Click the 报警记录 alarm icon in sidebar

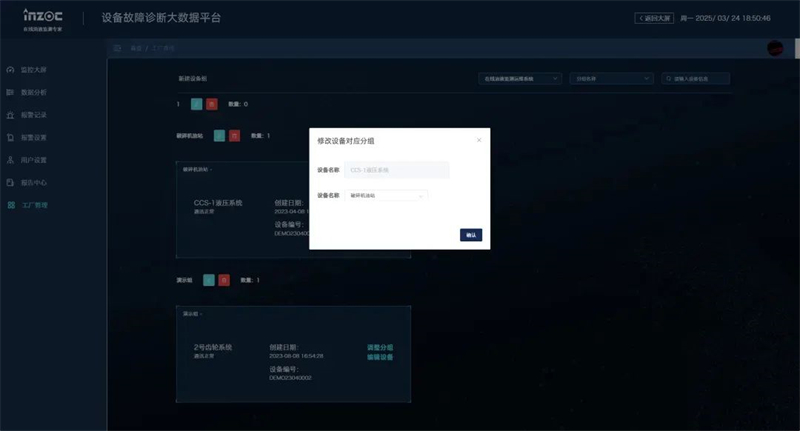coord(11,115)
